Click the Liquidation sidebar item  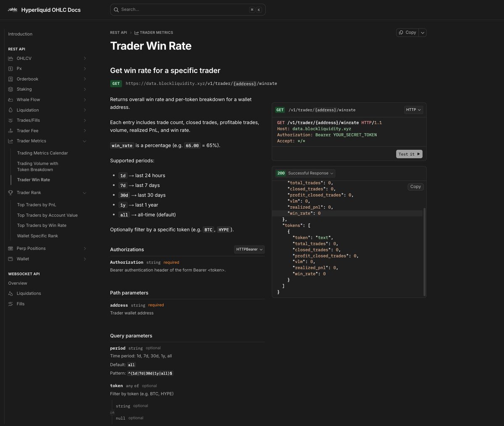point(28,110)
